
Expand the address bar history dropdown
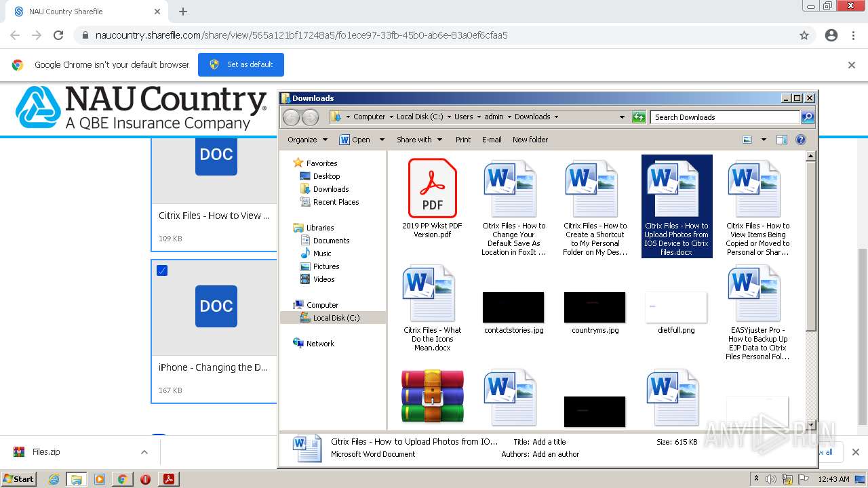coord(622,117)
